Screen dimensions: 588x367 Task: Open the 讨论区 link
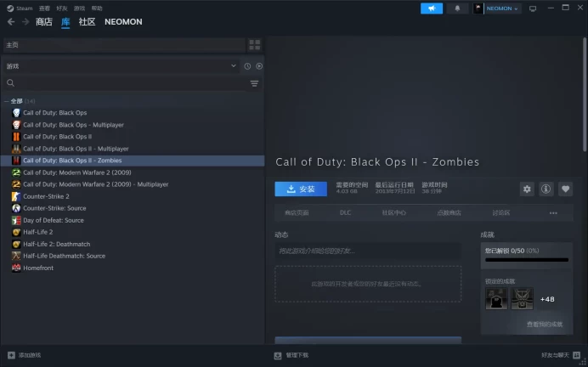(x=501, y=212)
